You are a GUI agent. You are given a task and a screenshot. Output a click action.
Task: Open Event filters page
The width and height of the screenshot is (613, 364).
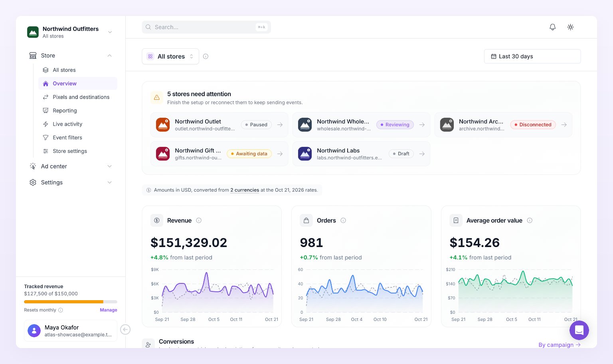(78, 137)
